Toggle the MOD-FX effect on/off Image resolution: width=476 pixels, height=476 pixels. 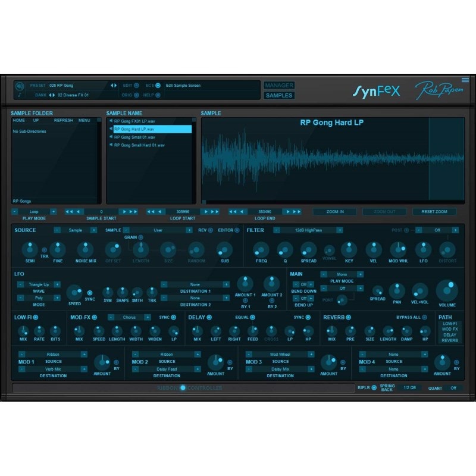95,317
